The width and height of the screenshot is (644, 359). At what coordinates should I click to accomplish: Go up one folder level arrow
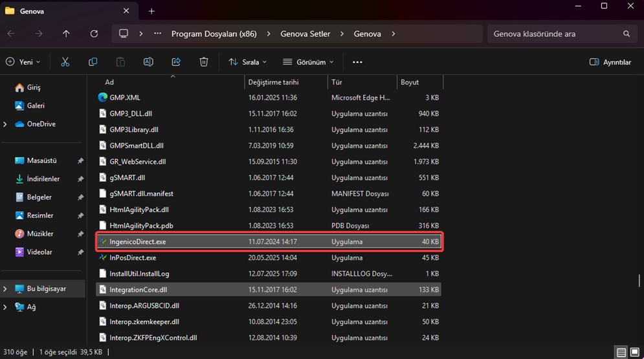(x=66, y=34)
